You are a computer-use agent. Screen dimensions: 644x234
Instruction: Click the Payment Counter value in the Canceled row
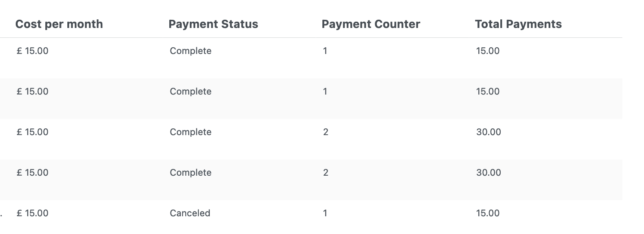coord(325,213)
